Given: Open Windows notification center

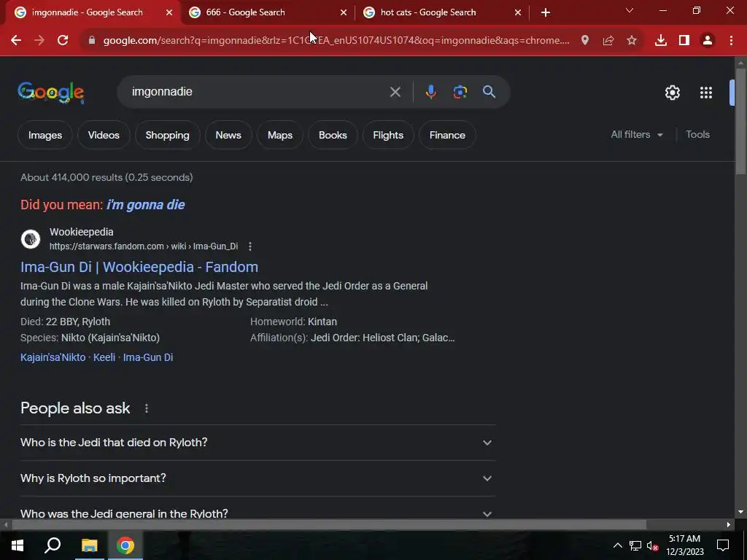Looking at the screenshot, I should click(x=723, y=545).
